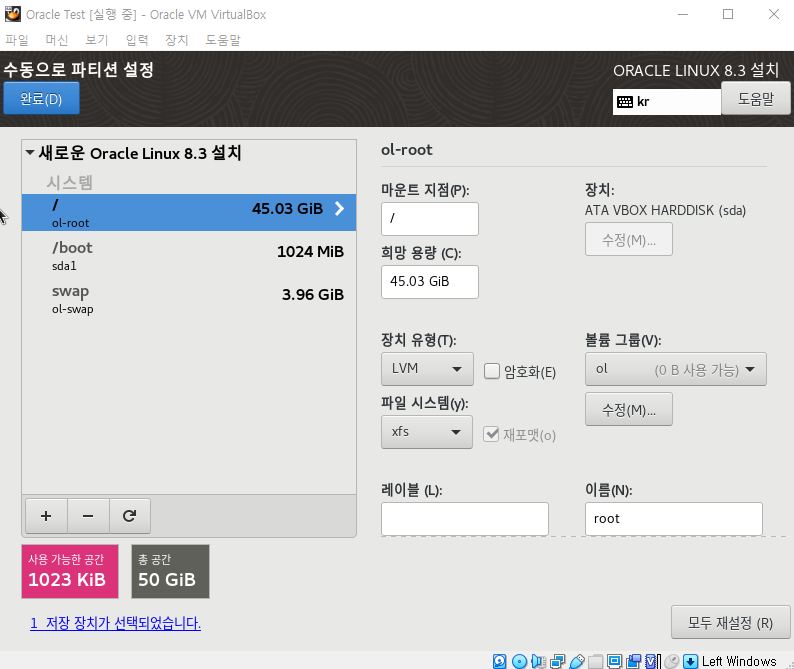The height and width of the screenshot is (669, 794).
Task: Click the hard disk activity status icon
Action: coord(500,661)
